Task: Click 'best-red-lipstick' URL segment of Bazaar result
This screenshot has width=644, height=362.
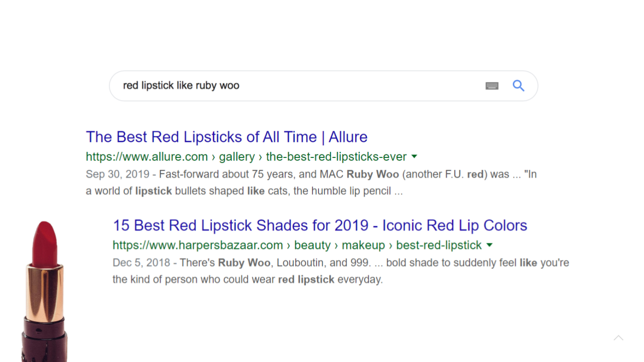Action: 439,245
